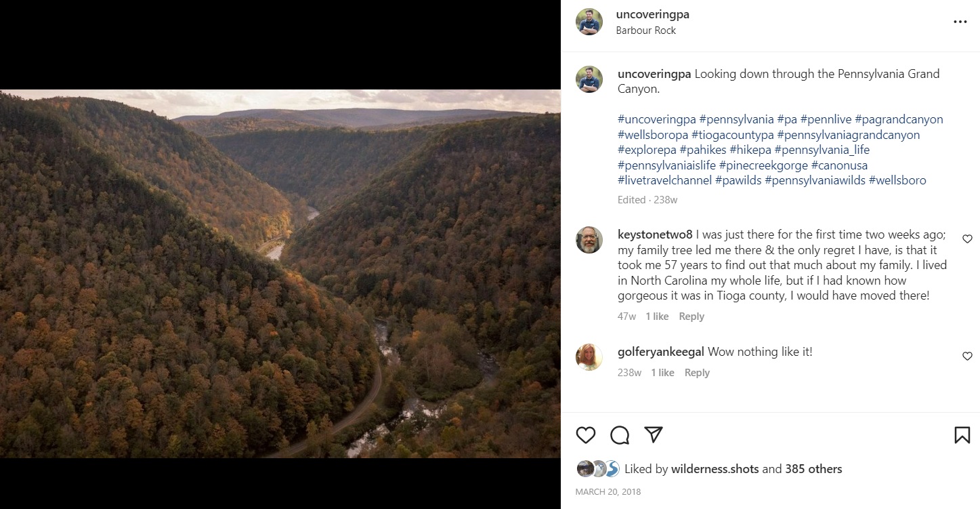Open the #pagrandcanyon hashtag
980x509 pixels.
pyautogui.click(x=900, y=119)
